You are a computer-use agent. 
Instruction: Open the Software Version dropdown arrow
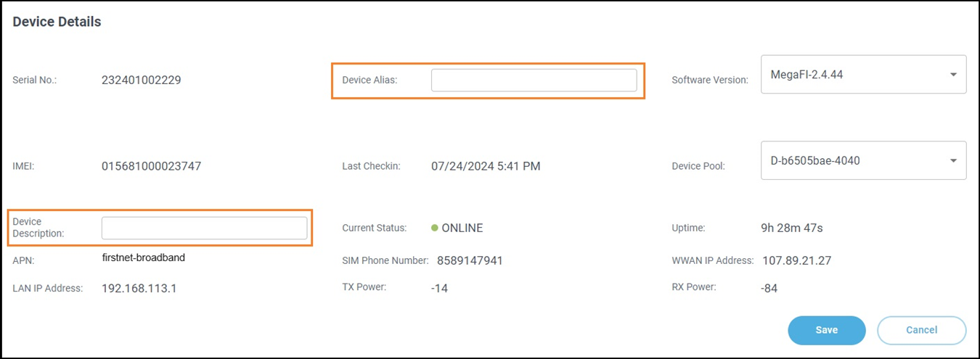point(952,75)
